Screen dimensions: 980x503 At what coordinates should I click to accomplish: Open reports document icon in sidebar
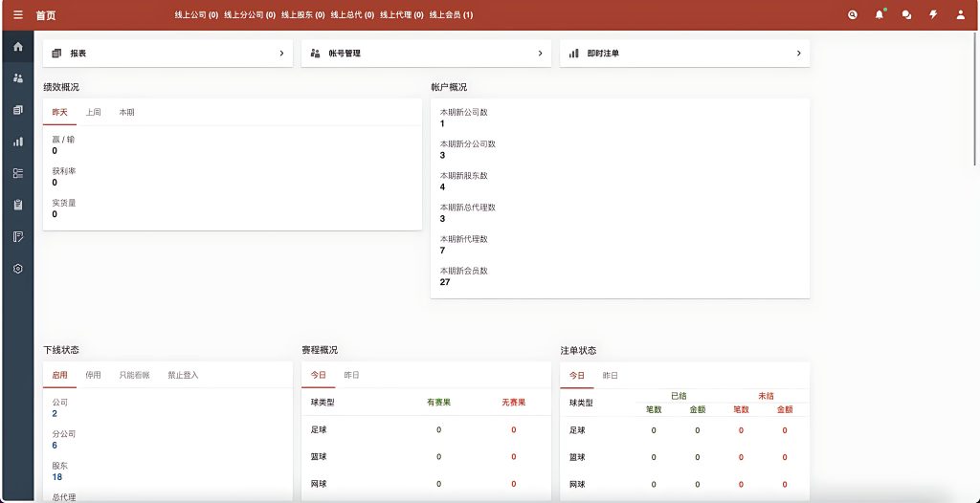tap(18, 110)
